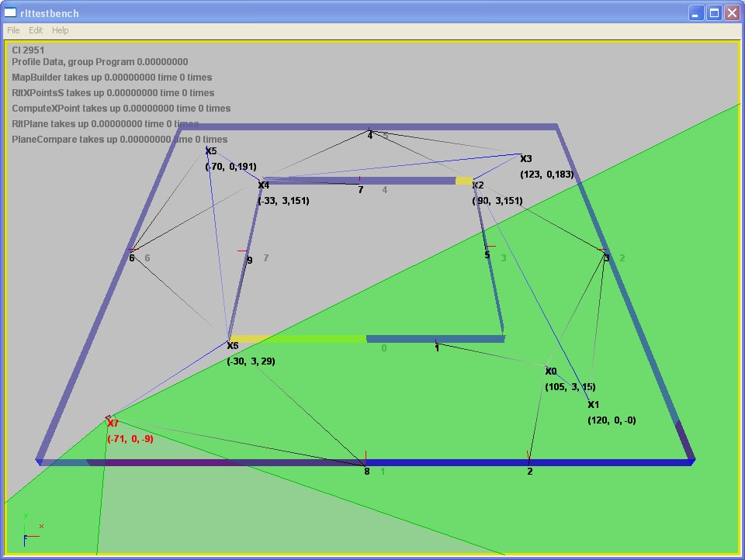Click the (123, 0,183) coordinate label
The image size is (745, 560).
[546, 175]
